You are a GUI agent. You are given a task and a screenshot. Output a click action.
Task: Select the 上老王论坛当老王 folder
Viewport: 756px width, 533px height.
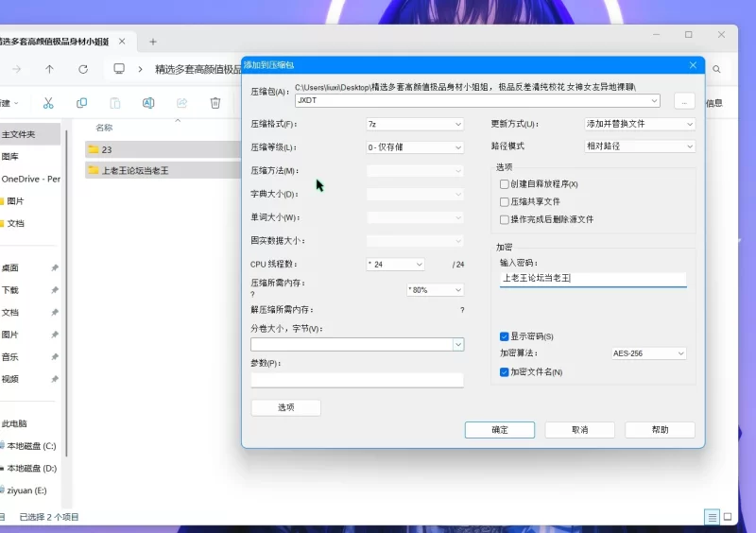[x=163, y=170]
